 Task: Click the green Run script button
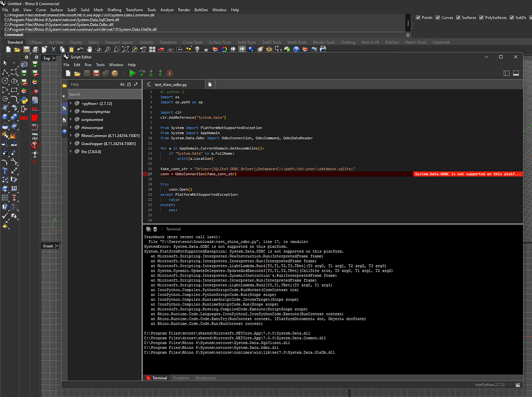(x=132, y=73)
